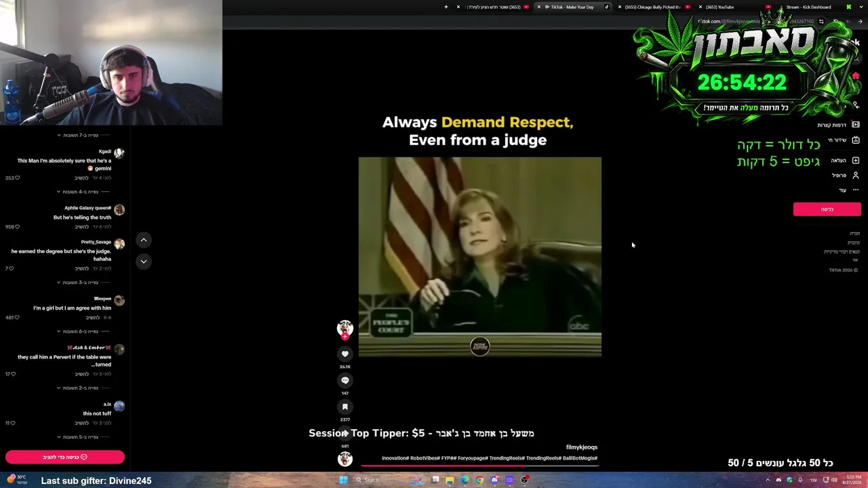Reply to Pretty_Savage's comment
868x488 pixels.
pyautogui.click(x=81, y=268)
